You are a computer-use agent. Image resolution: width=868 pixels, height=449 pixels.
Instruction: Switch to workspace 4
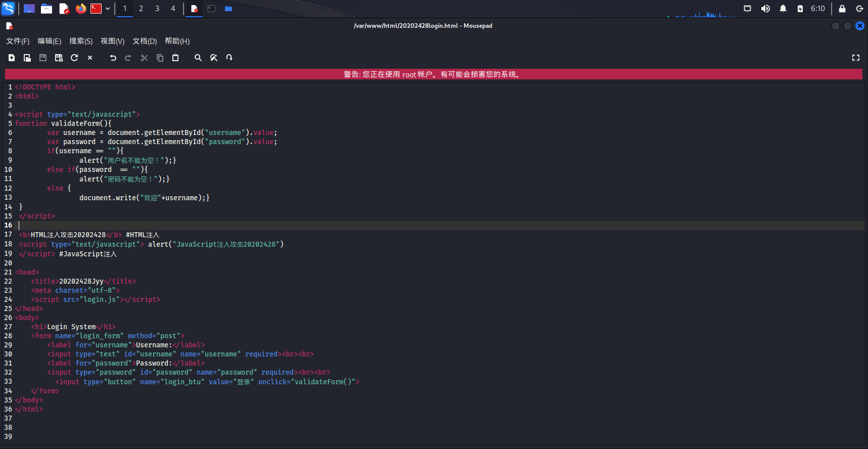(x=173, y=9)
